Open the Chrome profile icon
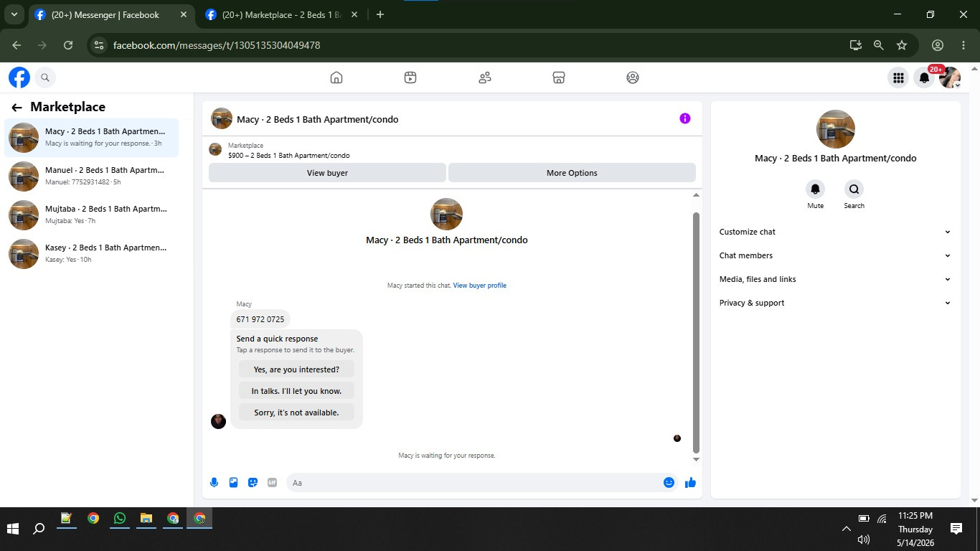The height and width of the screenshot is (551, 980). tap(938, 45)
